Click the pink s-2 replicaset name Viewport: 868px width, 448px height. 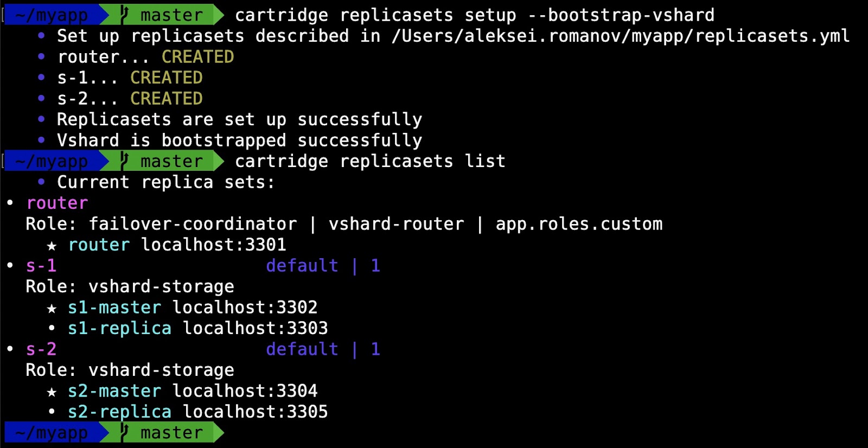click(41, 349)
